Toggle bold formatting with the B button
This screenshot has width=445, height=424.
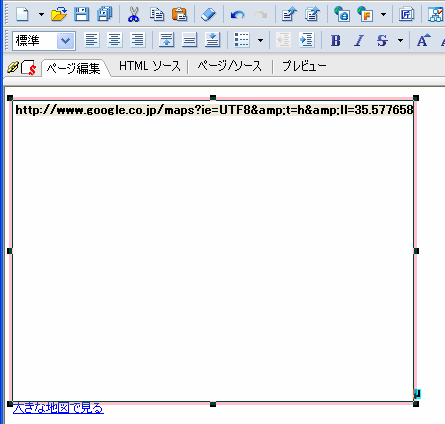[336, 41]
